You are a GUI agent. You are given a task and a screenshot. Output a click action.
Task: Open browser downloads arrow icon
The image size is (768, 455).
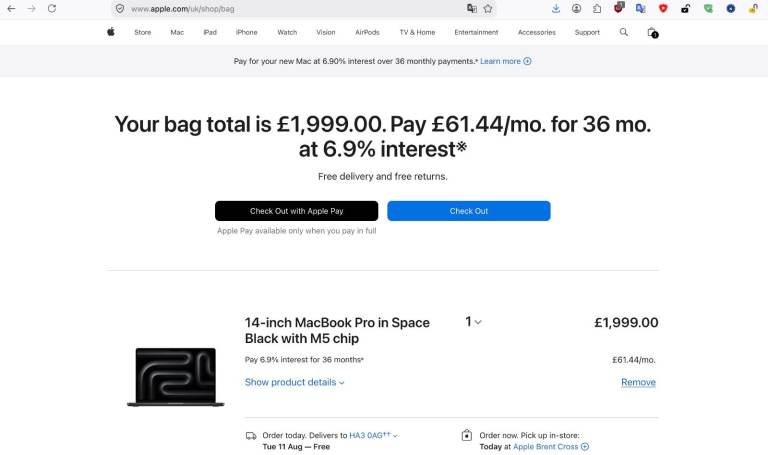coord(555,8)
